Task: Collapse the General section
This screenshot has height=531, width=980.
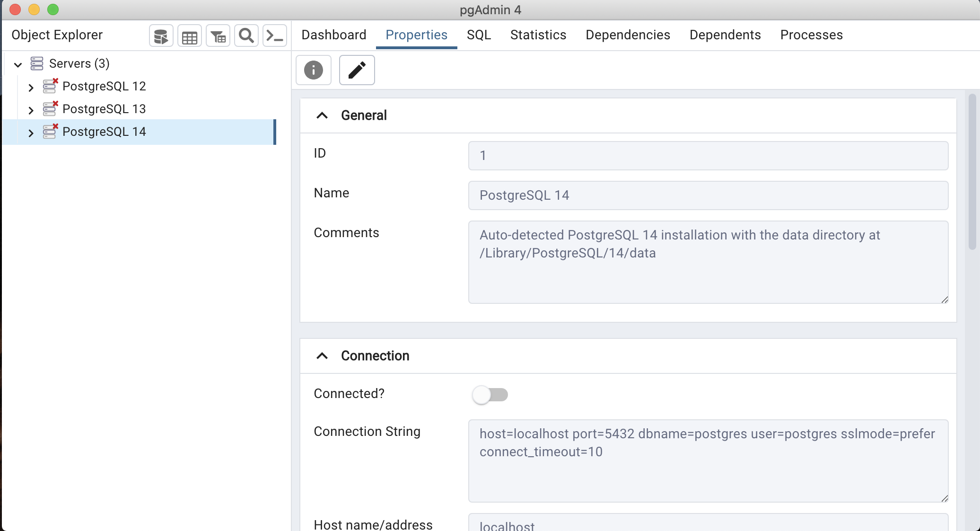Action: [x=322, y=115]
